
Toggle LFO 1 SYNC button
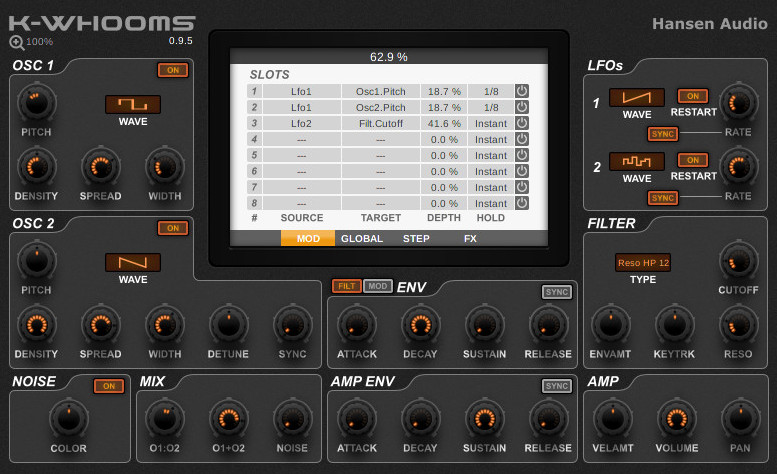pos(663,134)
